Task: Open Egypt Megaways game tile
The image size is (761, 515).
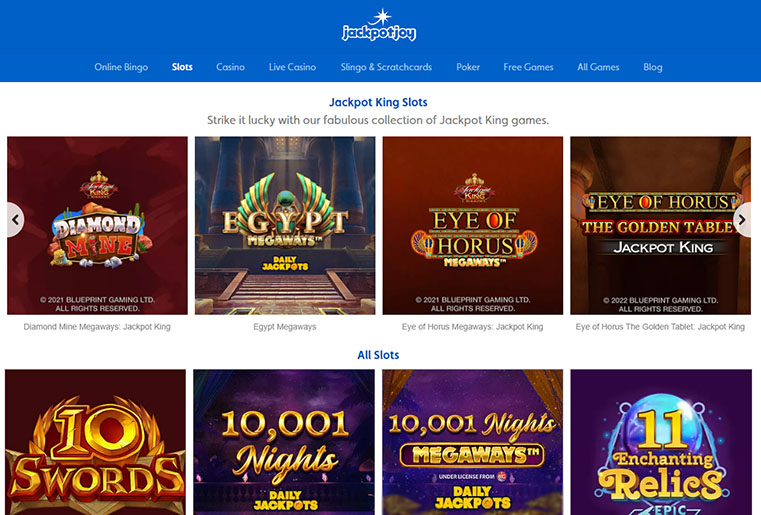Action: [x=285, y=226]
